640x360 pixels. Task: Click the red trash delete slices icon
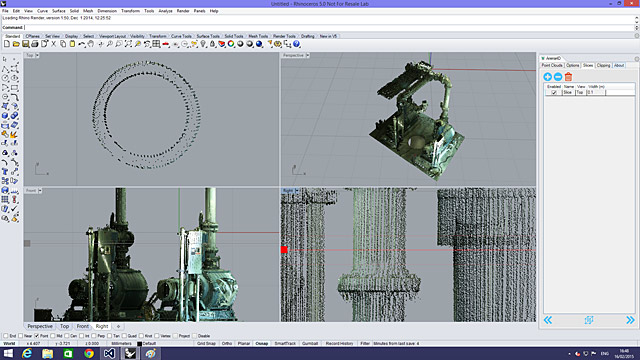point(569,76)
